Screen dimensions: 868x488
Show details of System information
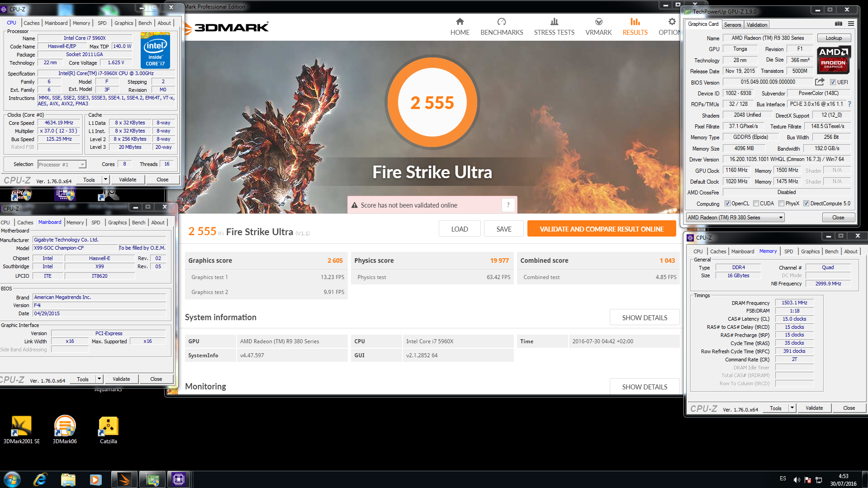click(x=645, y=317)
